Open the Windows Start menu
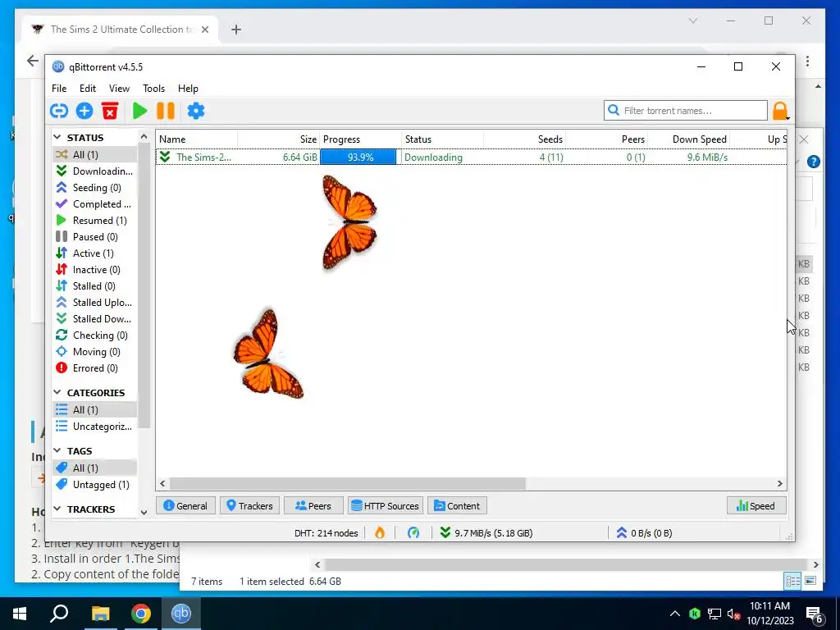 click(x=20, y=614)
